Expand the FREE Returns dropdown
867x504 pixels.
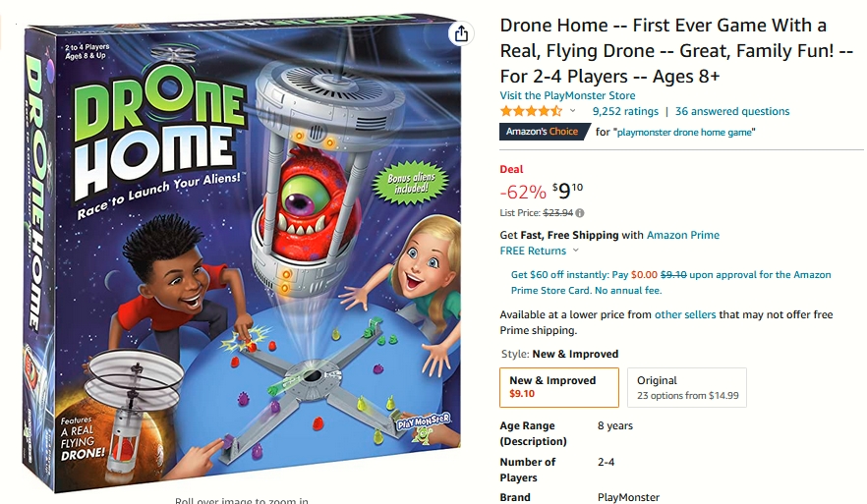[576, 251]
